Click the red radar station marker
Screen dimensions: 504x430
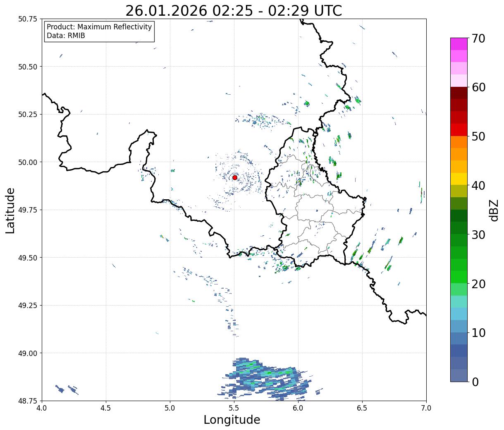[235, 177]
